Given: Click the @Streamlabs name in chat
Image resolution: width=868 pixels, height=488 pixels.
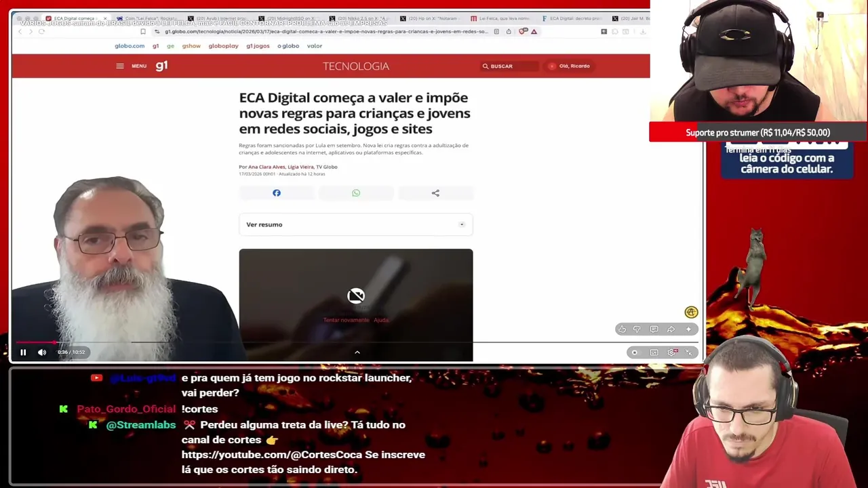Looking at the screenshot, I should click(x=141, y=425).
